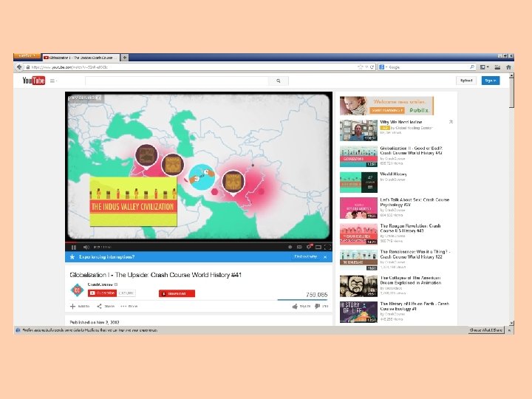The height and width of the screenshot is (399, 532).
Task: Open video settings gear icon
Action: click(309, 247)
